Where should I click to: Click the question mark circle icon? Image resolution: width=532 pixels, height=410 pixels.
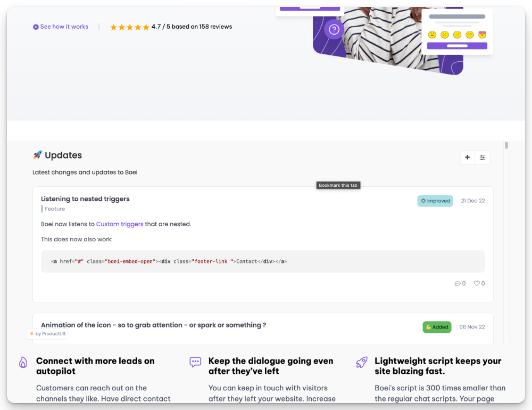tap(334, 29)
